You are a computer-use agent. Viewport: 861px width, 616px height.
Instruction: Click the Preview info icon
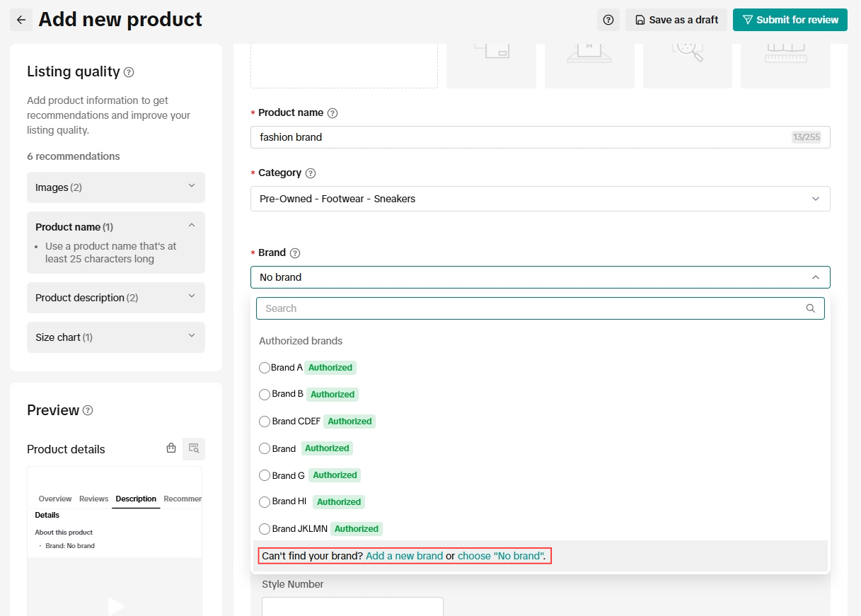(88, 411)
